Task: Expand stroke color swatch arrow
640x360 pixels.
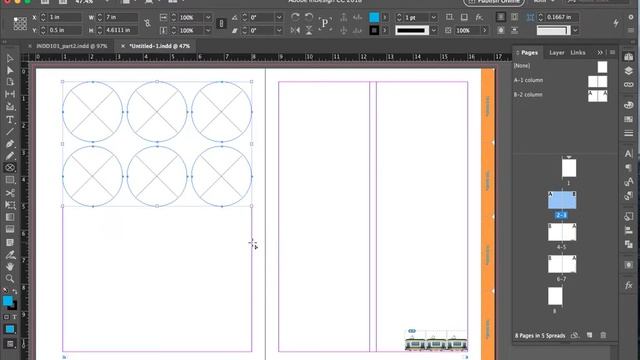Action: click(384, 30)
